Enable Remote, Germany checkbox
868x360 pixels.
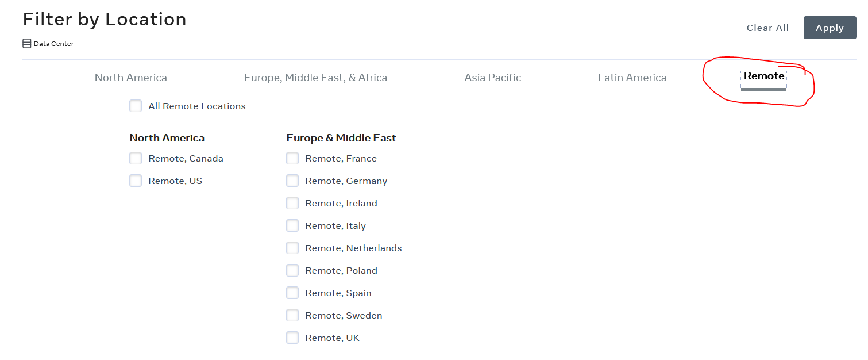coord(292,180)
